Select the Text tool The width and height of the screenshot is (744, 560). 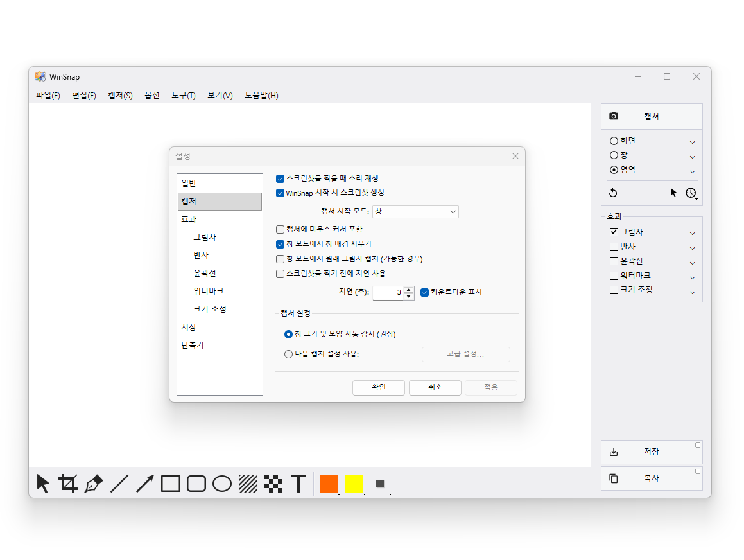[x=299, y=484]
